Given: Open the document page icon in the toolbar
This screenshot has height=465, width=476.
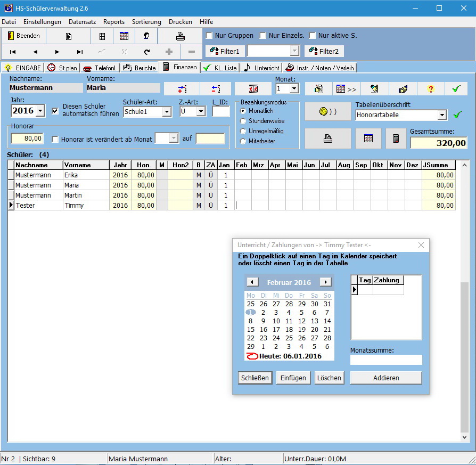Looking at the screenshot, I should 69,36.
